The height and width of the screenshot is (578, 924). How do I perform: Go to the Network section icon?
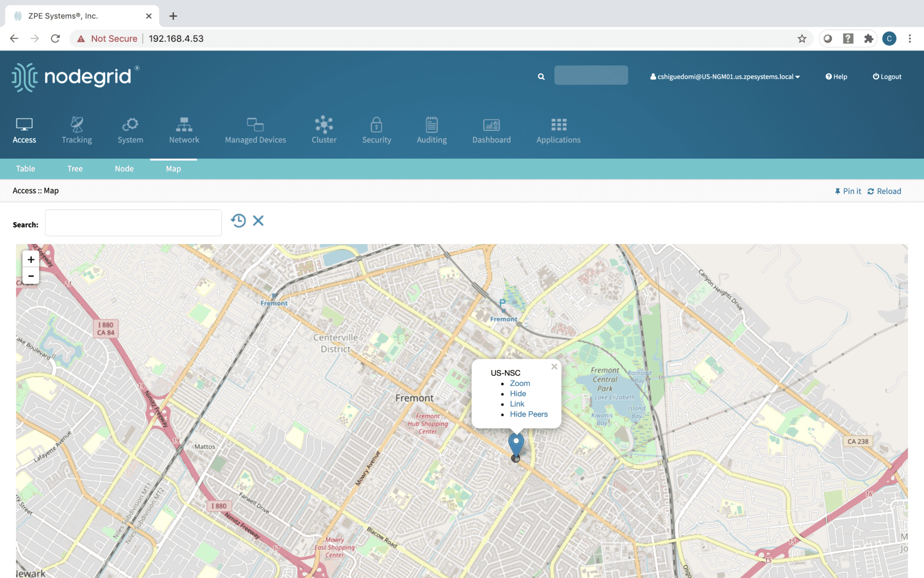tap(184, 124)
